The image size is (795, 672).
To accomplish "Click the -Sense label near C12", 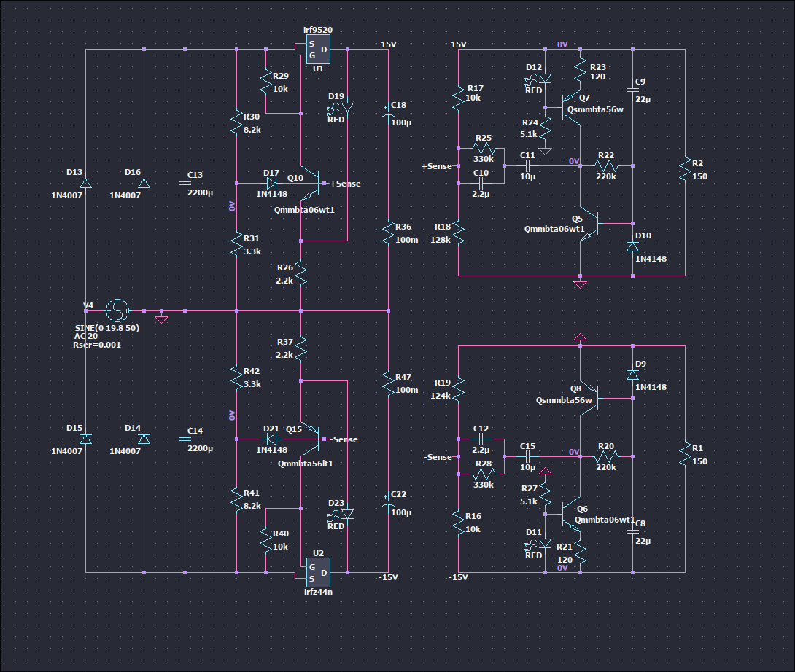I will point(438,456).
